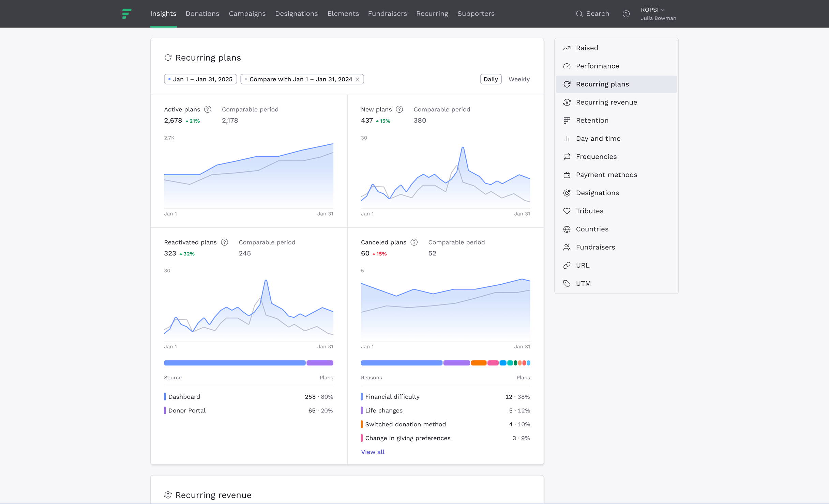Open Tributes via its heart icon in the sidebar
This screenshot has width=829, height=504.
coord(567,211)
